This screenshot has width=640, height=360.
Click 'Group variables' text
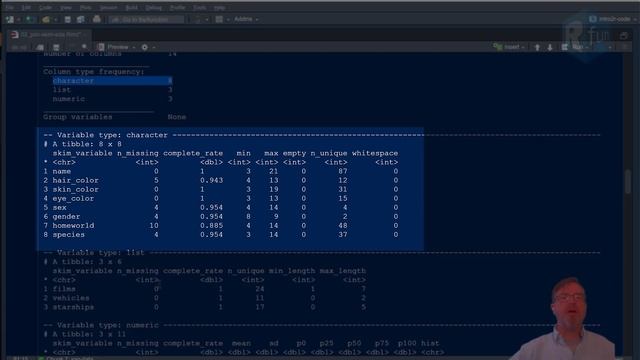click(x=78, y=117)
